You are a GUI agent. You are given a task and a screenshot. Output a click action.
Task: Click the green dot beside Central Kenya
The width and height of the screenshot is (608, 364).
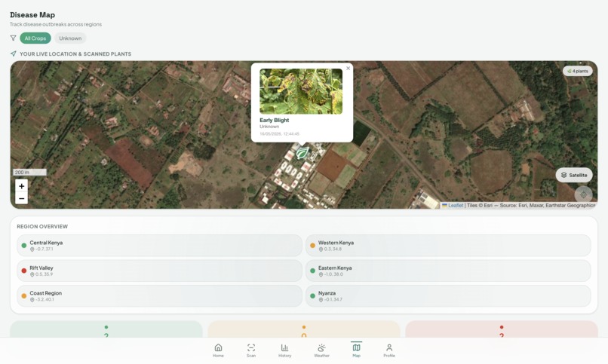(x=24, y=246)
